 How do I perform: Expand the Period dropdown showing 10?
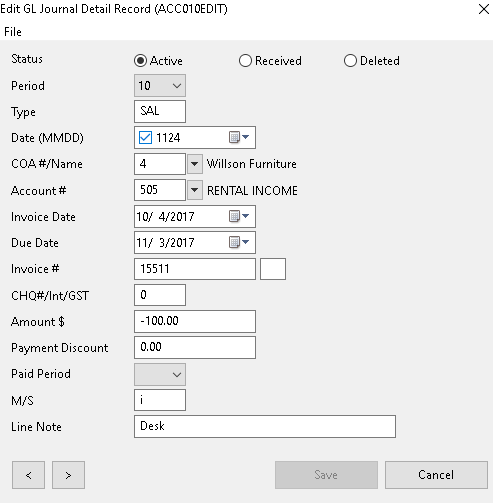pos(160,86)
